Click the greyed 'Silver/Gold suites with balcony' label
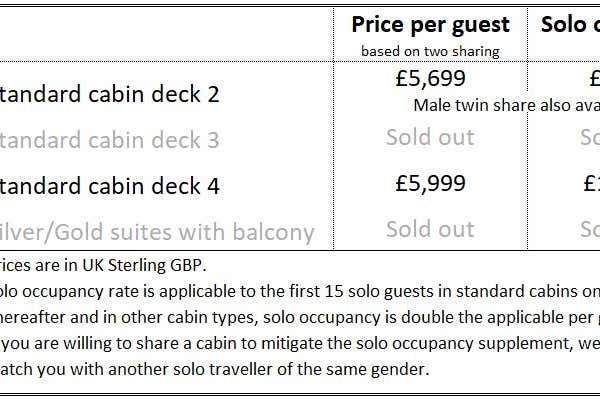 (157, 232)
